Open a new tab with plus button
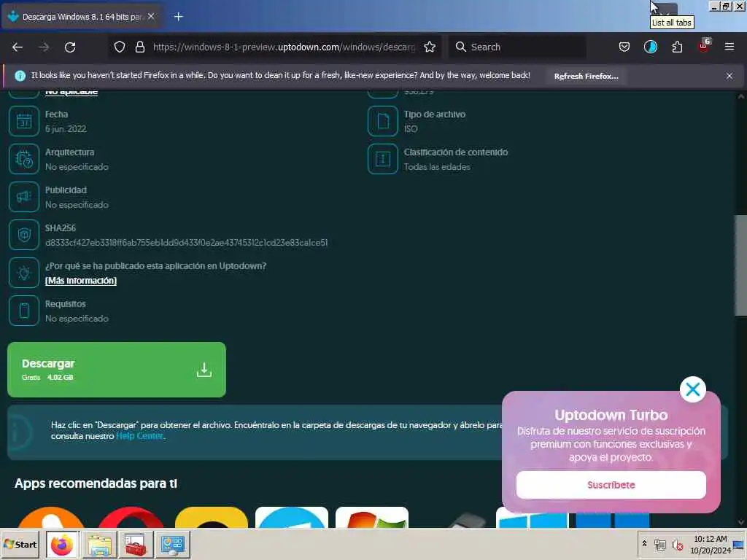This screenshot has height=560, width=747. 179,17
